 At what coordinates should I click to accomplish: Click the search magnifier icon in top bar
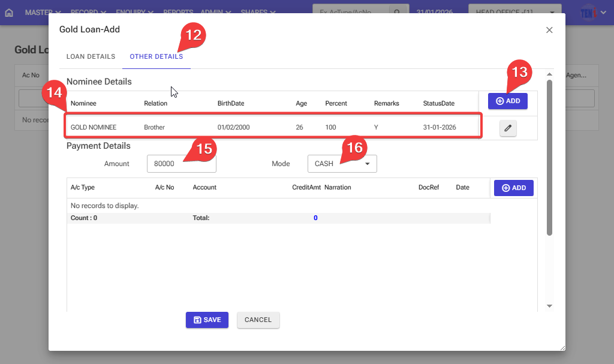coord(397,12)
